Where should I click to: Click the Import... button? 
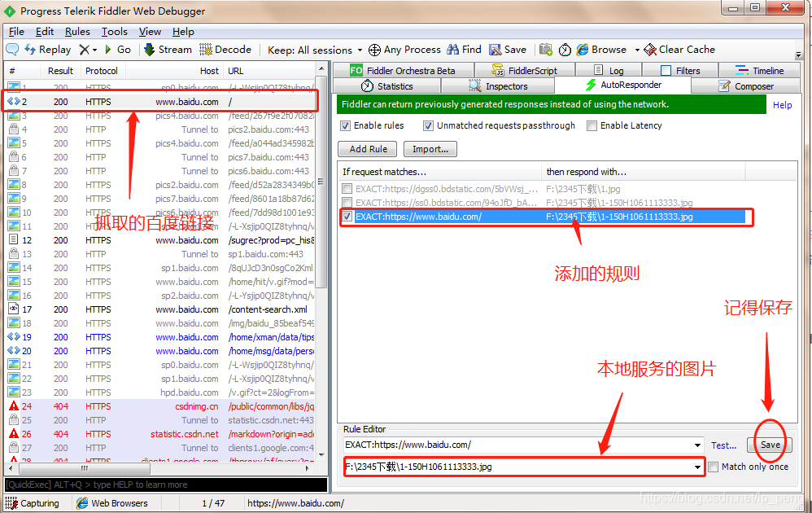pos(430,149)
